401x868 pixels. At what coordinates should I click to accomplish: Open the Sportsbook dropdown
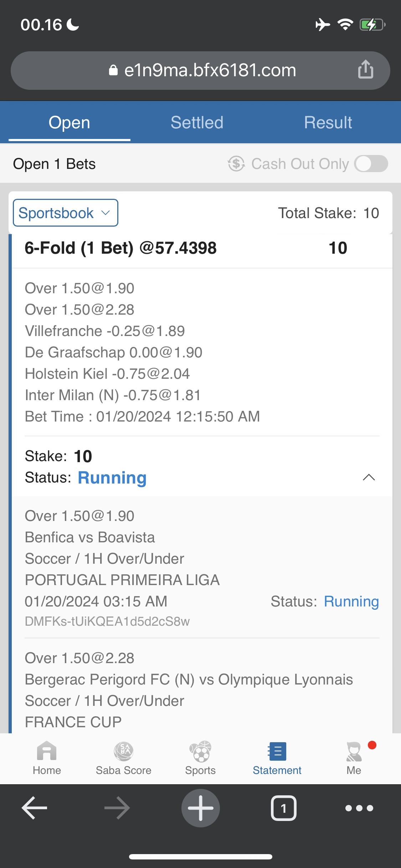point(66,213)
